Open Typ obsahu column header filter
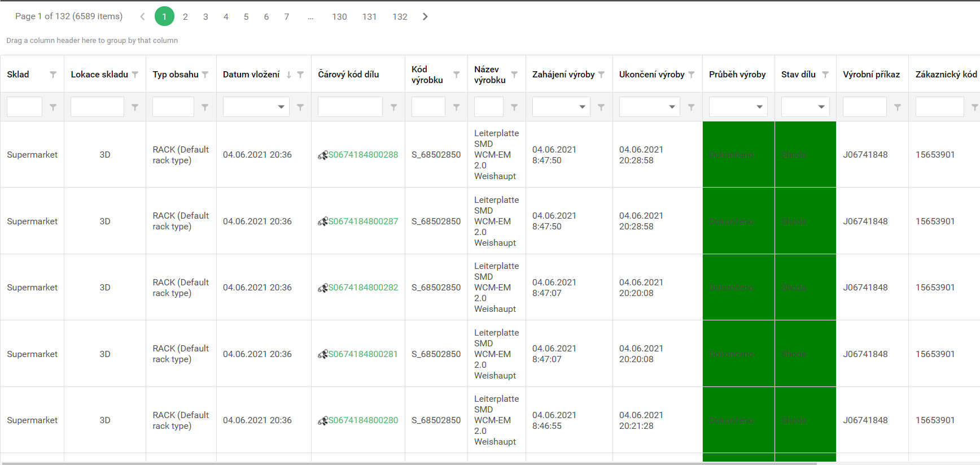980x465 pixels. coord(205,75)
